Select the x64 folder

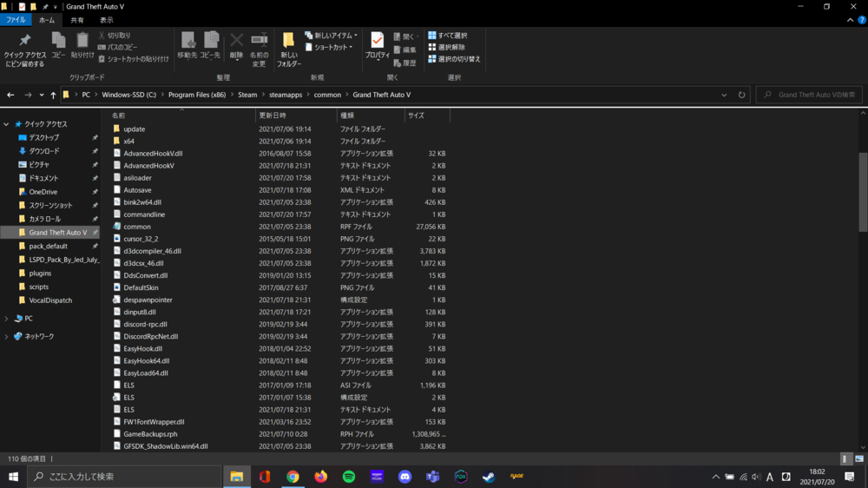pyautogui.click(x=128, y=142)
